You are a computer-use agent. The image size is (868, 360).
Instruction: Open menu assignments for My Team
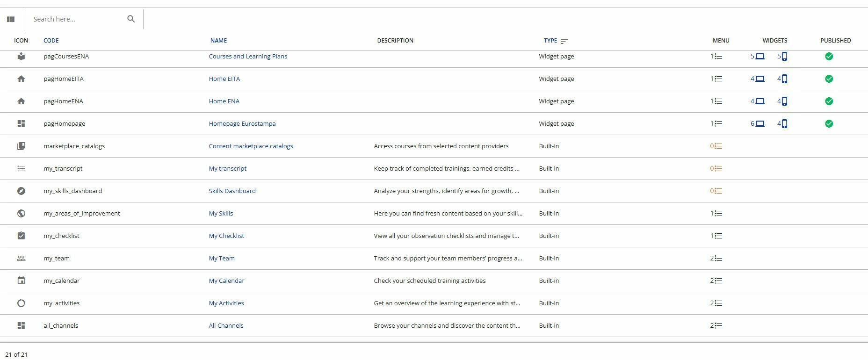(716, 258)
